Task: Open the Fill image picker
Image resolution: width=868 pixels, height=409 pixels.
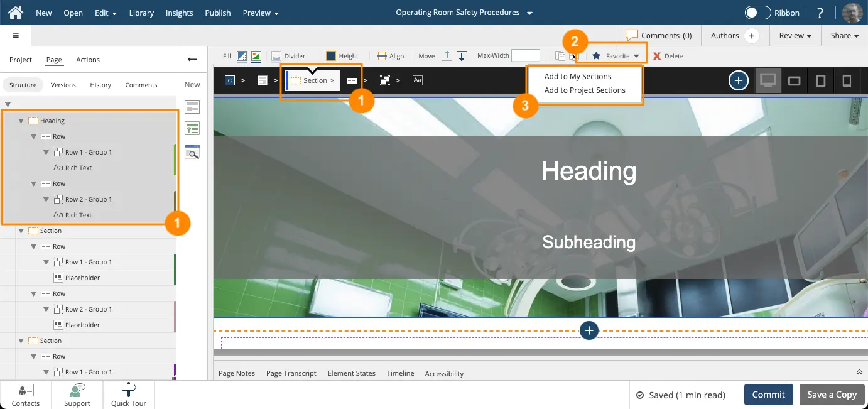Action: (256, 56)
